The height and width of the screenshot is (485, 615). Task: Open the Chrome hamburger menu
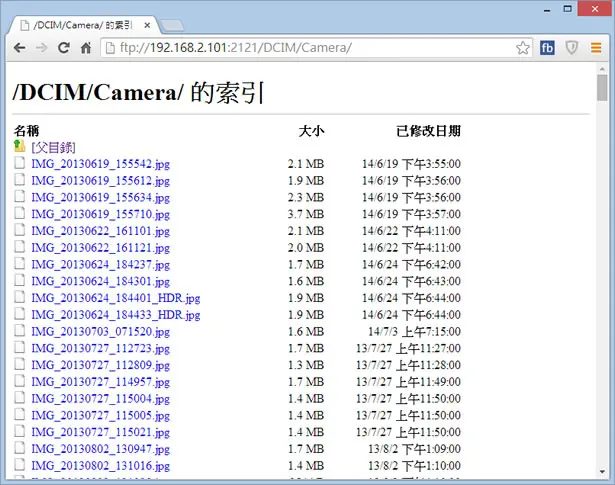coord(596,48)
